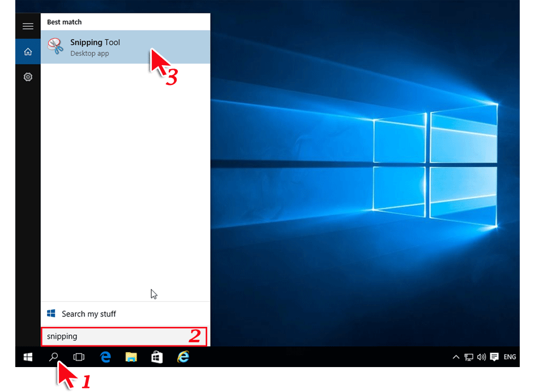This screenshot has width=539, height=392.
Task: Click the 'Desktop app' subtitle text
Action: pyautogui.click(x=89, y=53)
